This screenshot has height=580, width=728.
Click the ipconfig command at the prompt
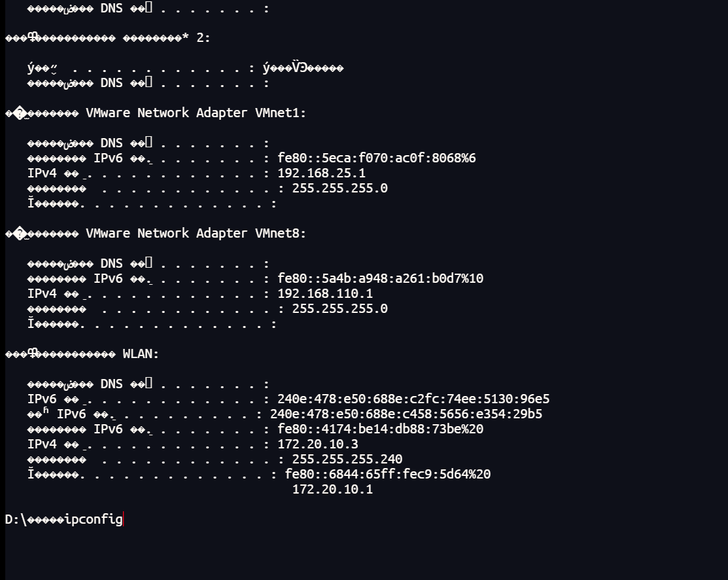pos(94,520)
